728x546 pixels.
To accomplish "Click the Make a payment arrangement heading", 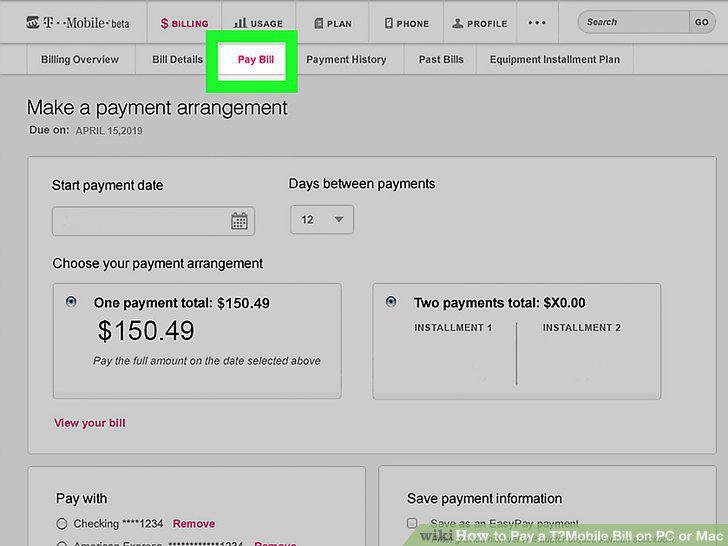I will tap(157, 108).
